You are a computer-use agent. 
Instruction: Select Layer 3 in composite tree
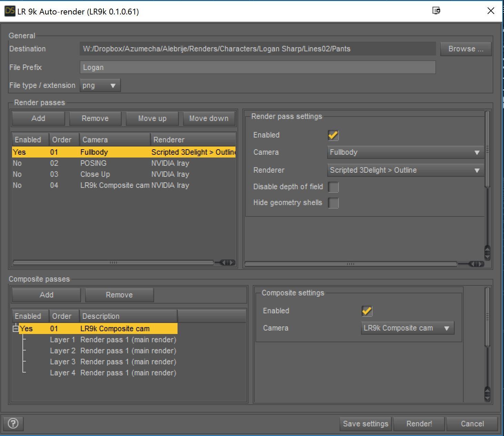tap(113, 362)
